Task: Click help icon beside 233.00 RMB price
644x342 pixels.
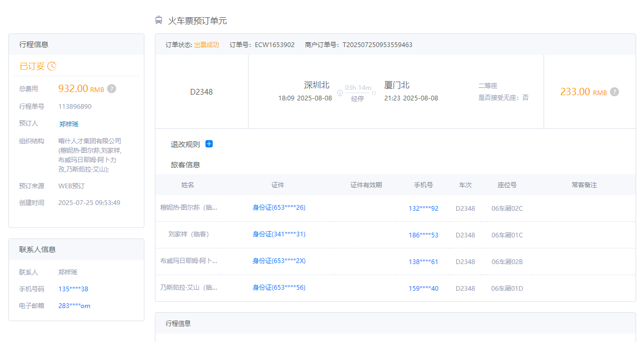Action: pos(614,92)
